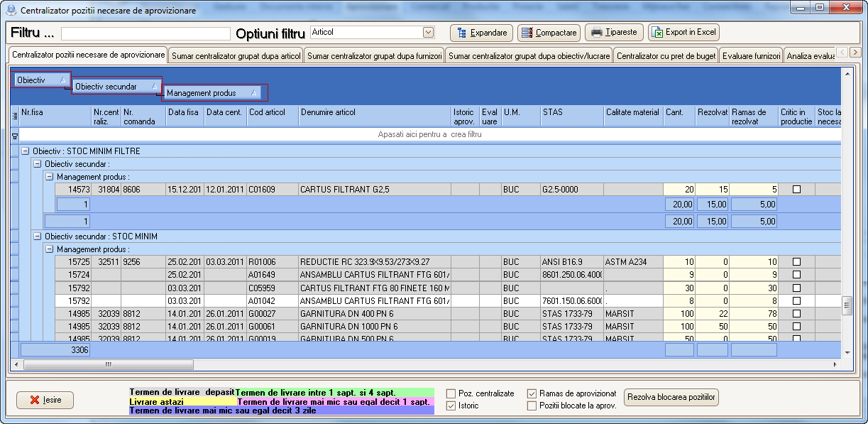Toggle Pozitii blocate la aprov. checkbox
Viewport: 868px width, 424px height.
532,406
